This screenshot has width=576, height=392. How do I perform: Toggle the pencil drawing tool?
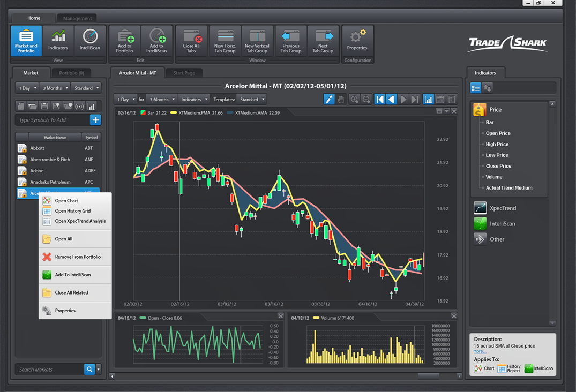point(329,100)
